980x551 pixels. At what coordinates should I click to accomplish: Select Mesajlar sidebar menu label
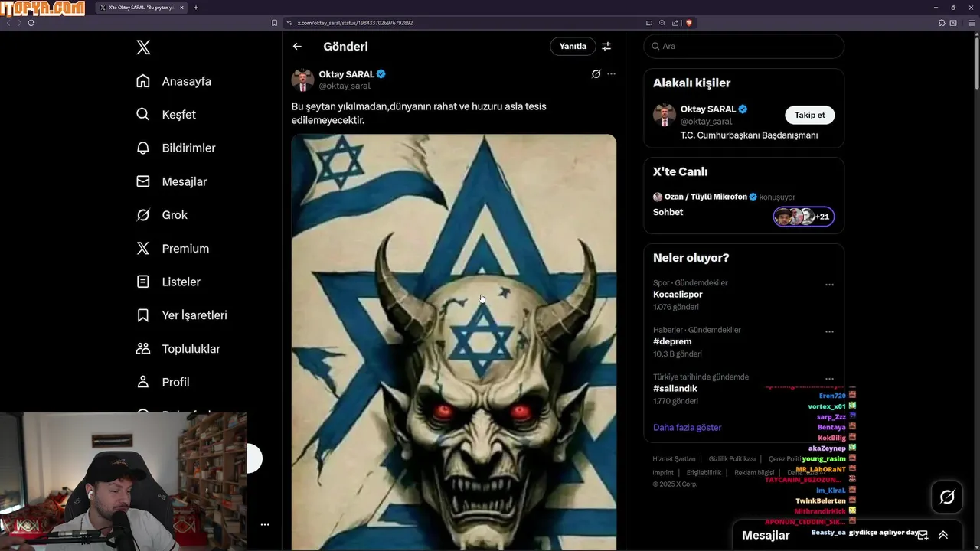185,181
